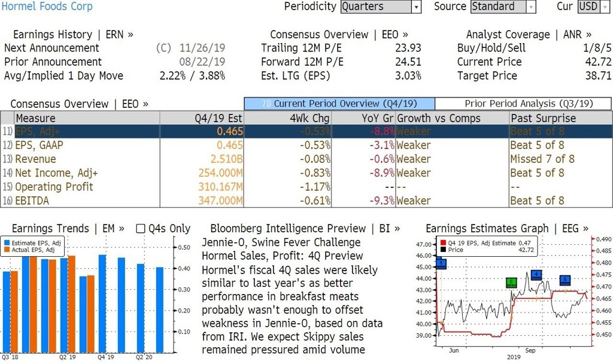Click Avg/Implied move 2.22% / 3.88%
The width and height of the screenshot is (613, 364).
tap(192, 76)
